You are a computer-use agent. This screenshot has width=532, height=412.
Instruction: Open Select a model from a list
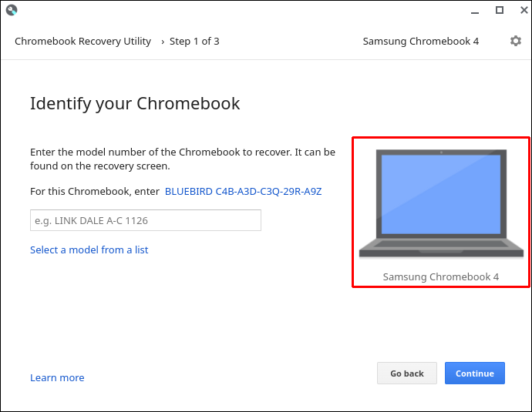tap(89, 250)
